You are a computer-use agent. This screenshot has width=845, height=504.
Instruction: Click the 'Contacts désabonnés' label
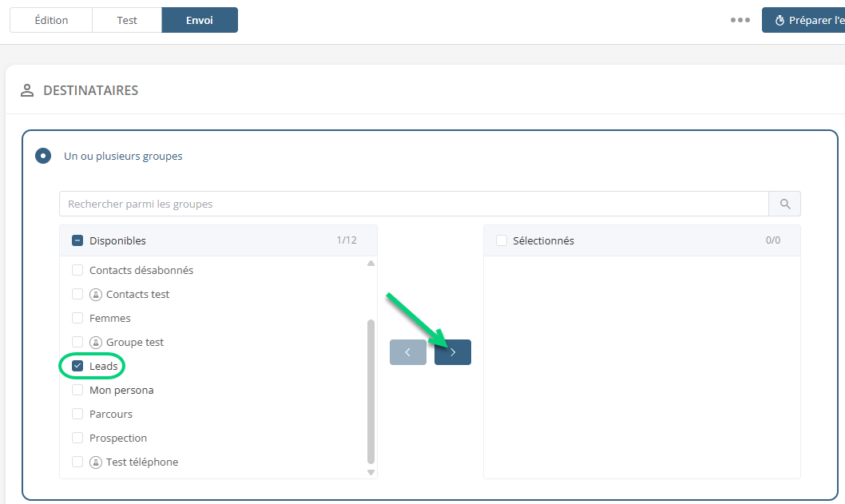(x=141, y=270)
